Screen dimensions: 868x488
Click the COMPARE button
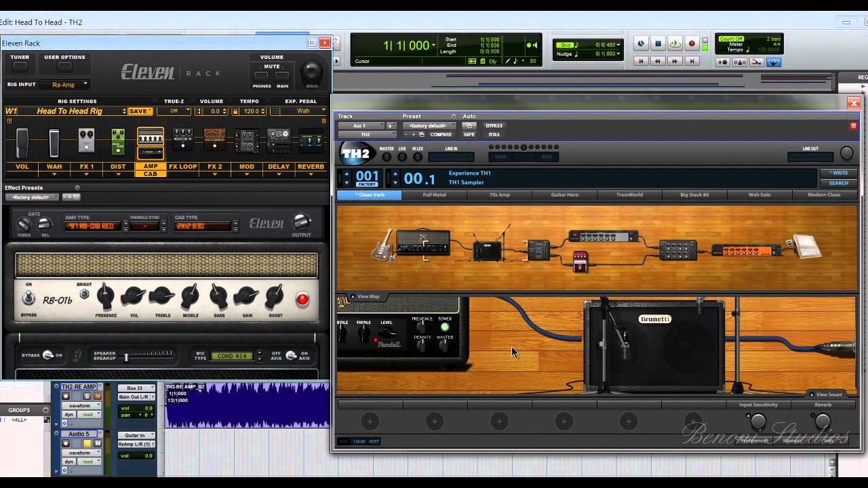[441, 134]
